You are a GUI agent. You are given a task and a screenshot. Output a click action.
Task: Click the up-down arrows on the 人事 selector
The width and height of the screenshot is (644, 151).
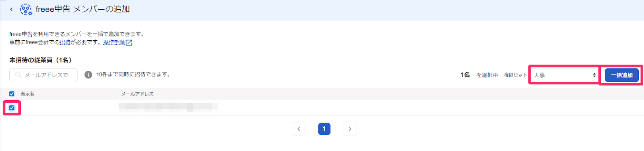pos(594,75)
